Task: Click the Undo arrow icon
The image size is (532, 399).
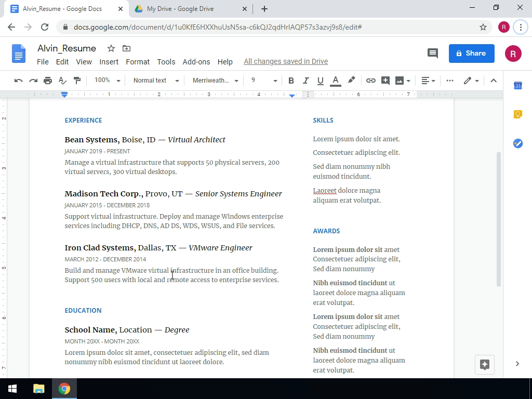Action: [19, 81]
